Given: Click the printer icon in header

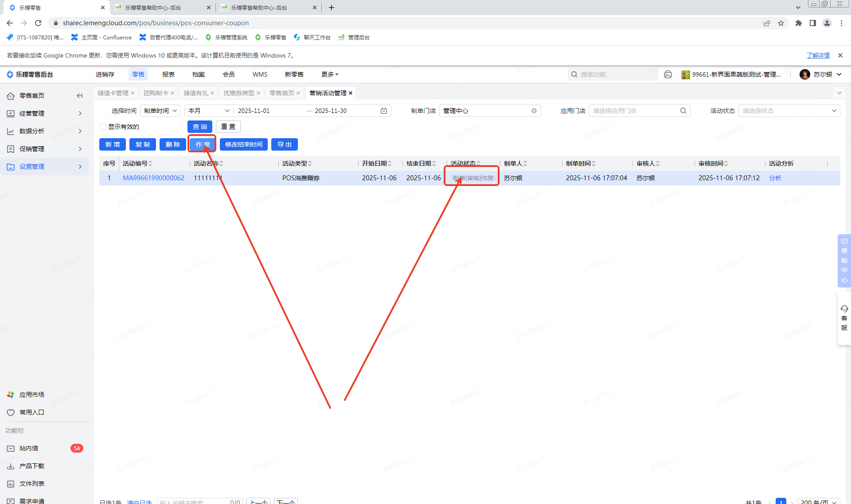Looking at the screenshot, I should pos(668,74).
